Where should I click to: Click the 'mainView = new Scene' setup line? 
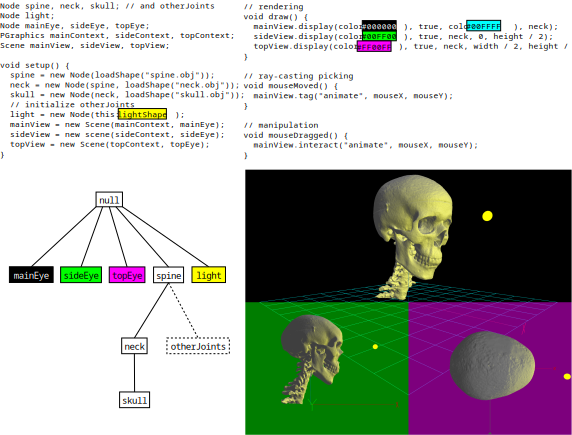117,124
